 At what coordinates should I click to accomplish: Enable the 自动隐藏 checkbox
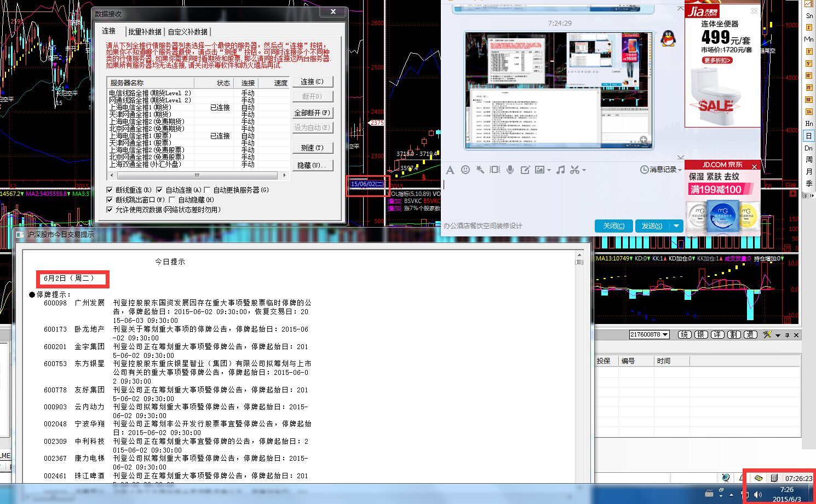click(173, 200)
